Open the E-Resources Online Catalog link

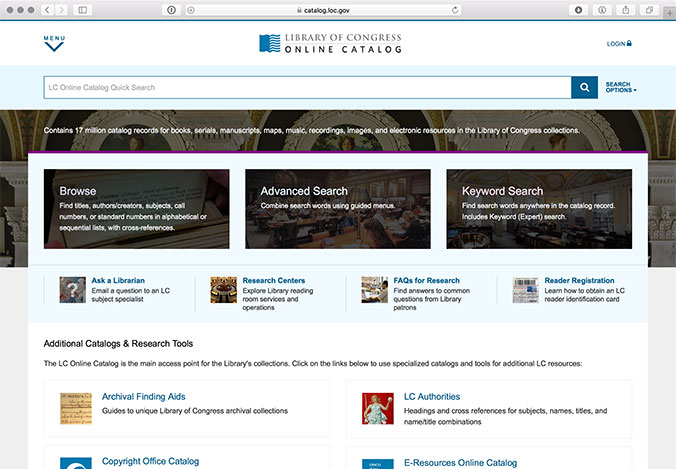459,463
